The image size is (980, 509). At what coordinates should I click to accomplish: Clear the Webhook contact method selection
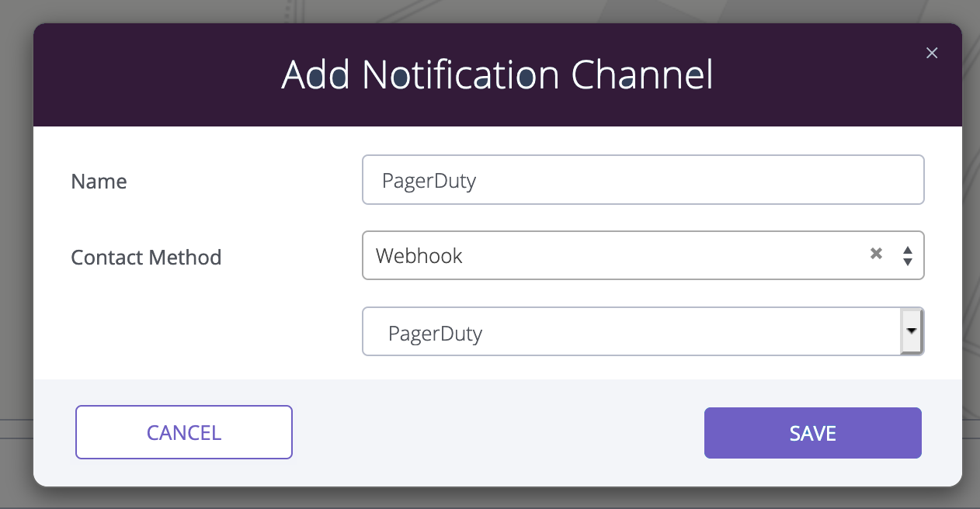pos(876,254)
